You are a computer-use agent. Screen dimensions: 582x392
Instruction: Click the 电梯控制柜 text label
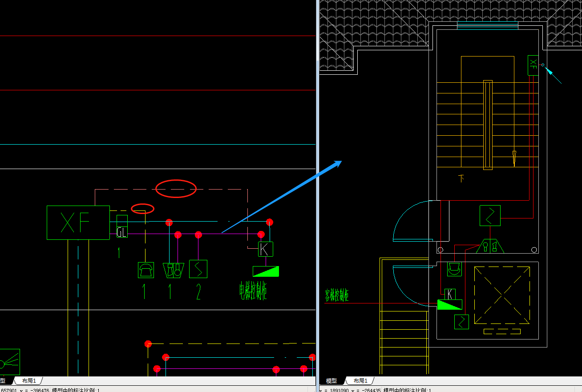[253, 291]
